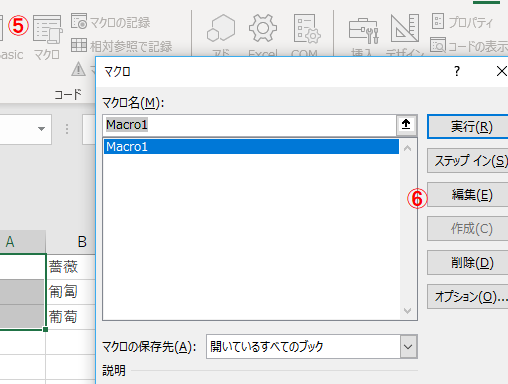Click the ステップ イン(S) button

tap(468, 161)
